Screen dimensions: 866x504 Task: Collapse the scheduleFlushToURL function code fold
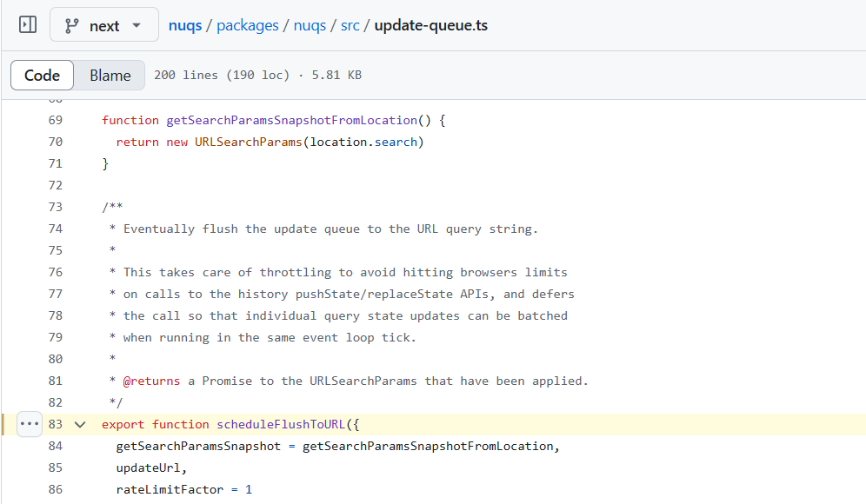80,425
